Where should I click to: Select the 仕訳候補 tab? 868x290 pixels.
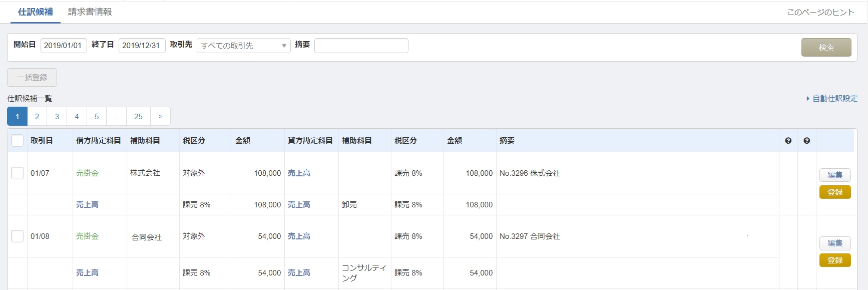tap(35, 12)
